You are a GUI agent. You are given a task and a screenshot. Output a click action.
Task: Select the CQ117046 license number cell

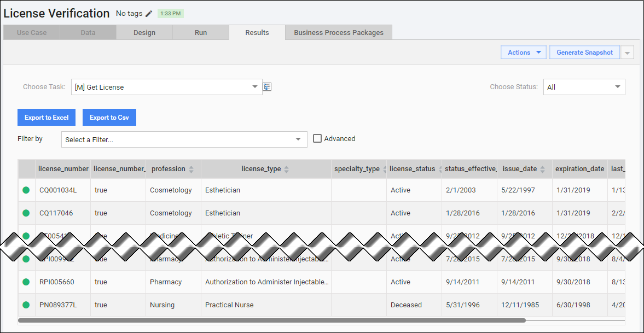tap(63, 213)
